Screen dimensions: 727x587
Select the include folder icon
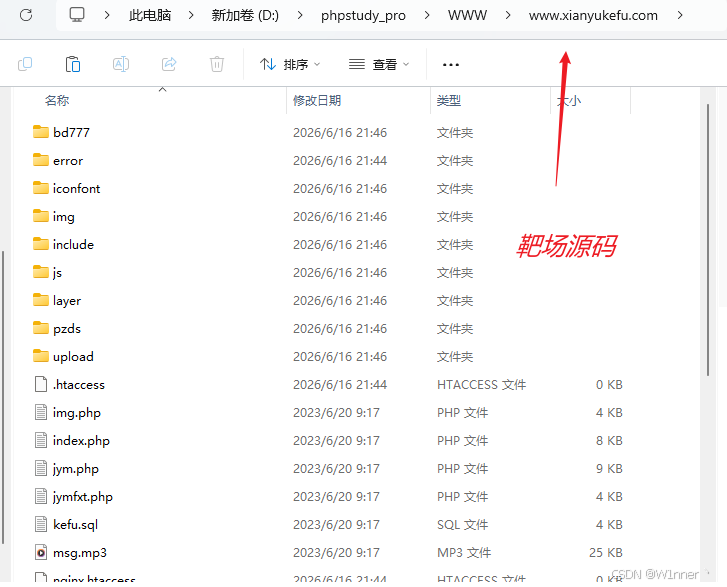[x=41, y=244]
